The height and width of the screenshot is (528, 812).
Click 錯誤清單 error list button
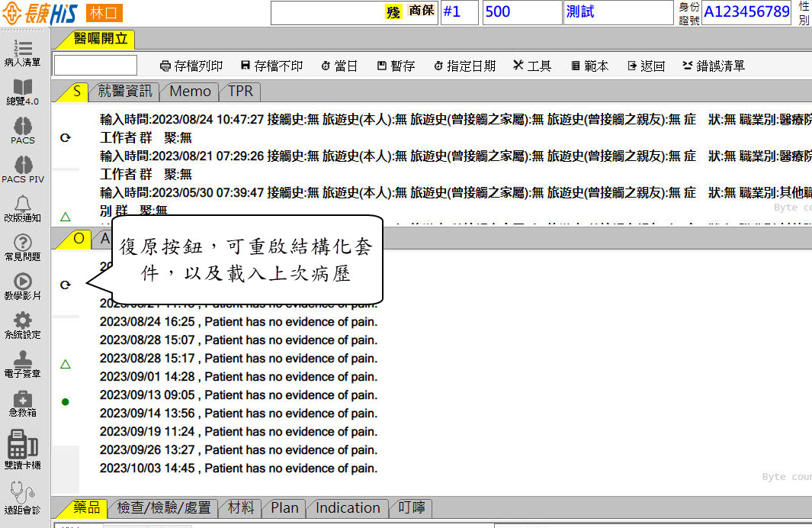[713, 66]
